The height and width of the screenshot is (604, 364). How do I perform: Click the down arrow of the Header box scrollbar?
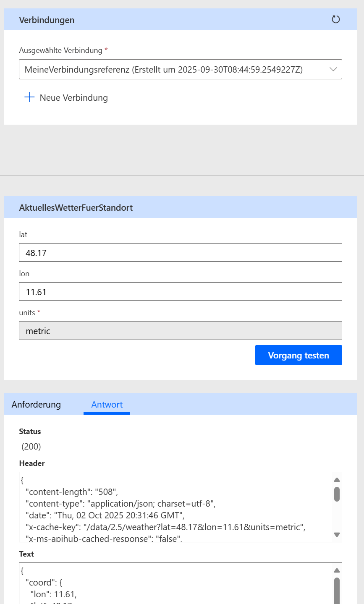point(337,534)
